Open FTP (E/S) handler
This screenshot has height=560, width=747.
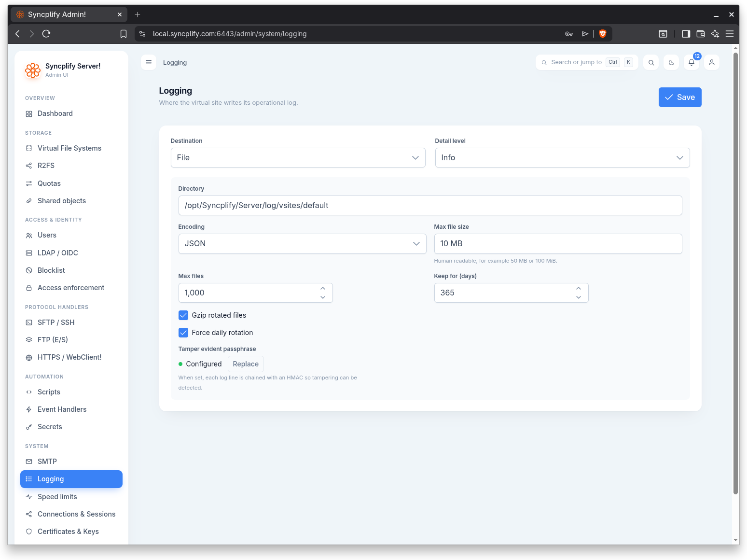coord(71,340)
